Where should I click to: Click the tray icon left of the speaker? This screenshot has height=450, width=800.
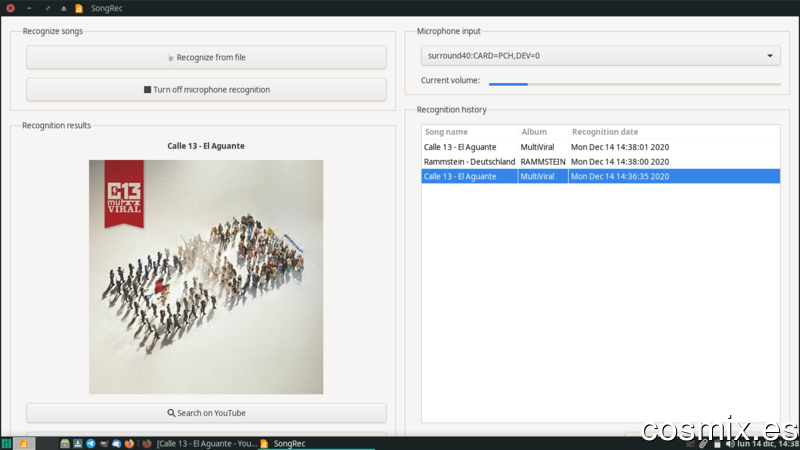[717, 444]
